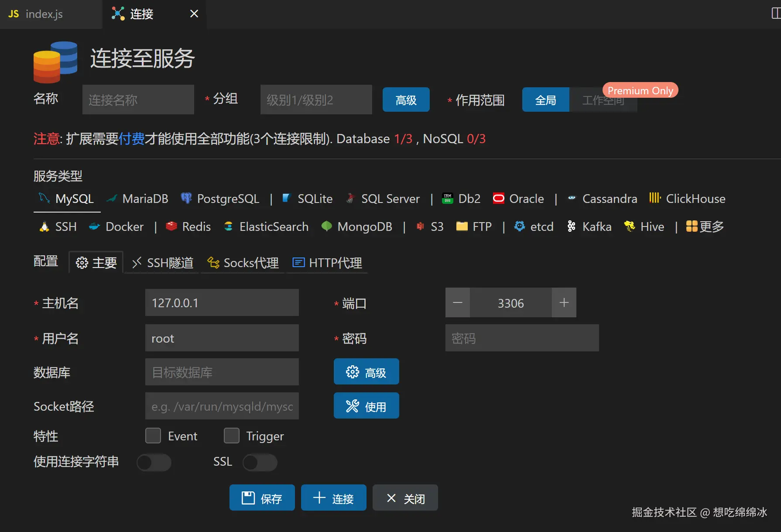Viewport: 781px width, 532px height.
Task: Pick the Hive bee icon
Action: point(630,227)
